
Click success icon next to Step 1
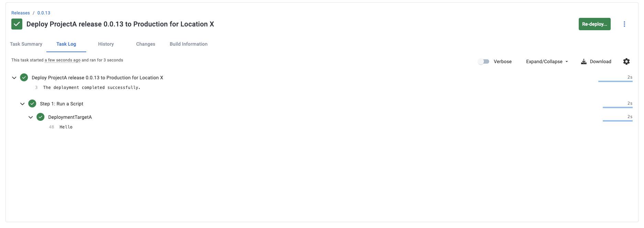(32, 103)
